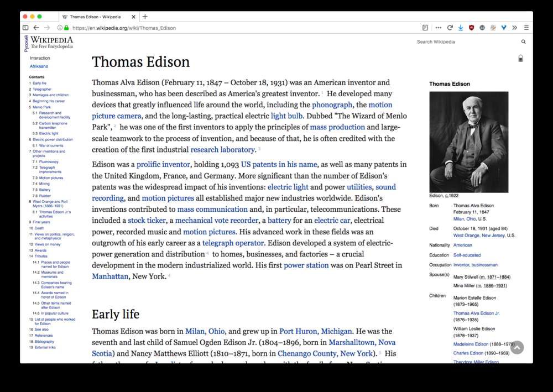
Task: Jump to Menlo Park in contents
Action: [40, 107]
